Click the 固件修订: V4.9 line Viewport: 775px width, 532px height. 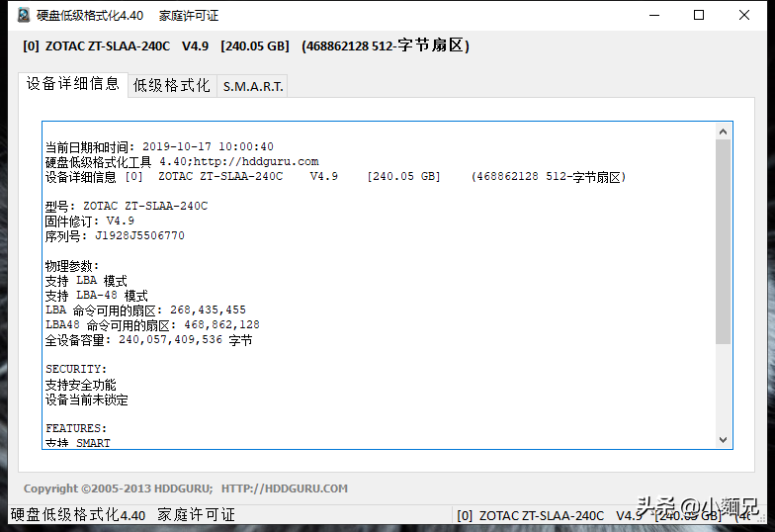pyautogui.click(x=89, y=221)
